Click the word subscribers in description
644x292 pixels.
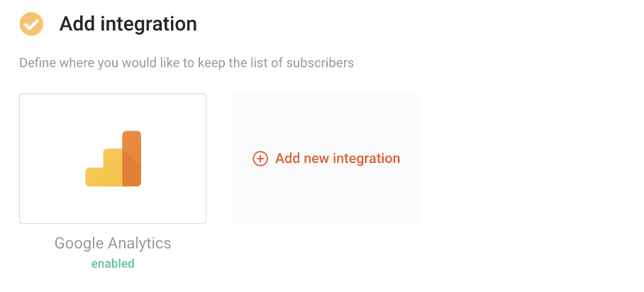[x=320, y=63]
